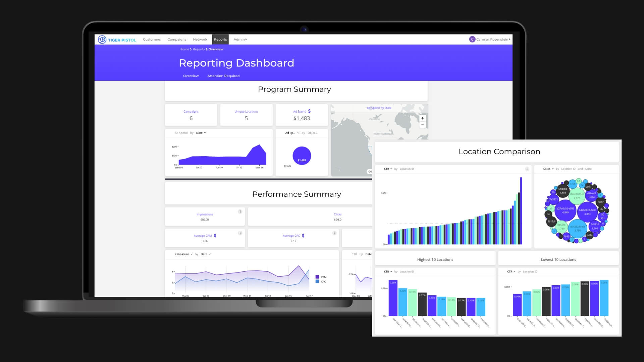Viewport: 644px width, 362px height.
Task: Click the Impressions info icon
Action: (240, 212)
